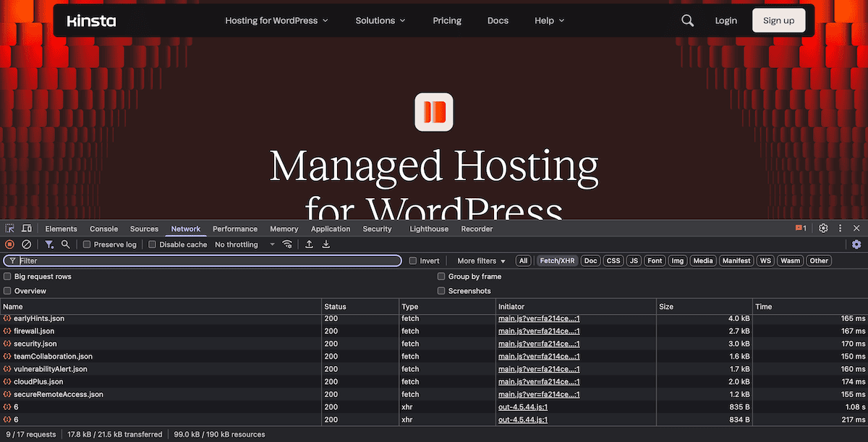868x442 pixels.
Task: Enable the Preserve log checkbox
Action: (87, 245)
